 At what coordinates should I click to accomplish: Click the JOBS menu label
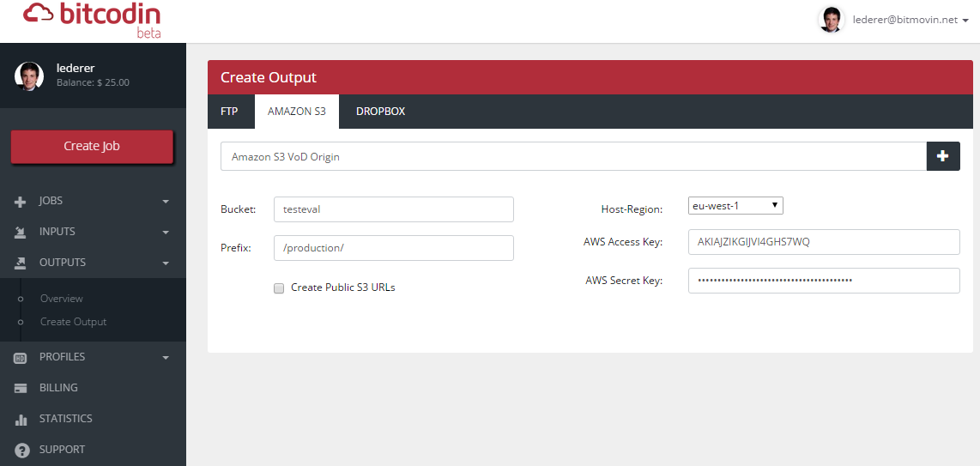(x=51, y=201)
